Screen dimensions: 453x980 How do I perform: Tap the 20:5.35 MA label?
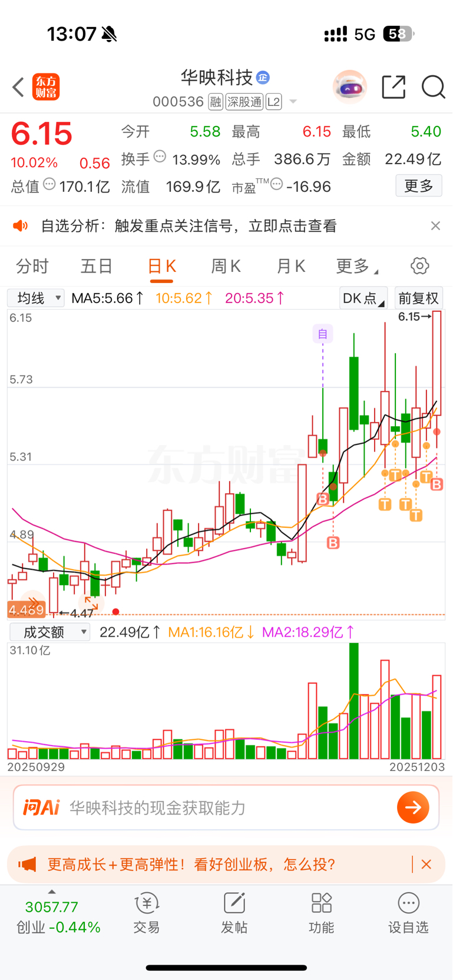click(x=254, y=298)
